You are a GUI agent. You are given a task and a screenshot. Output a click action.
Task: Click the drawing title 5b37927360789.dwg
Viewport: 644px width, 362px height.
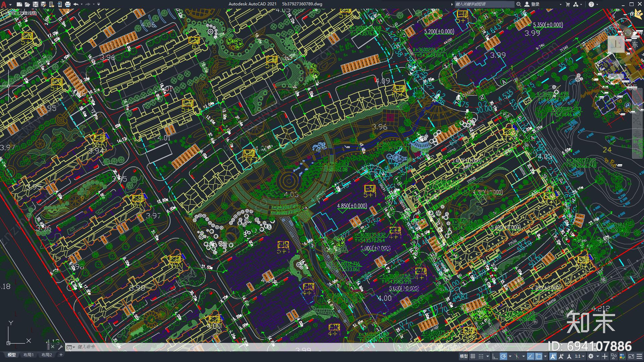pyautogui.click(x=302, y=4)
